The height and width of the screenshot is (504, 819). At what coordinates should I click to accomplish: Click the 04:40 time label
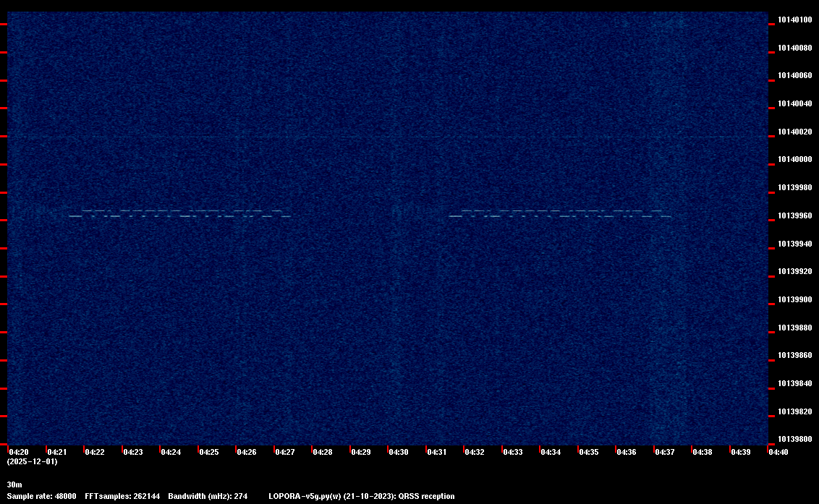(x=778, y=452)
